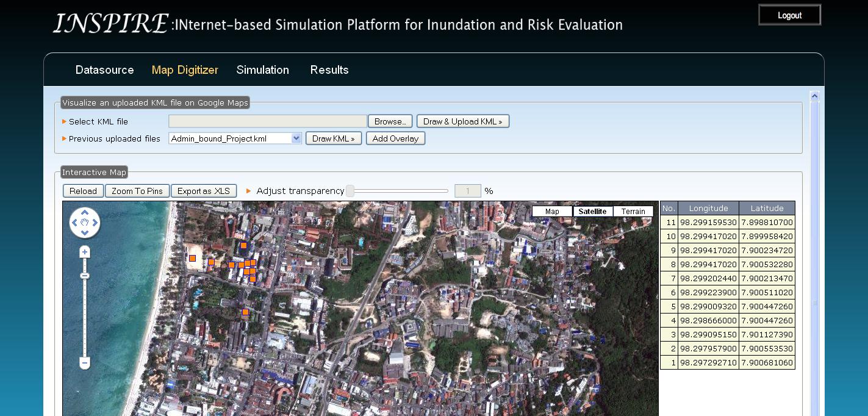Pan the map right with arrow
This screenshot has height=416, width=868.
coord(95,223)
